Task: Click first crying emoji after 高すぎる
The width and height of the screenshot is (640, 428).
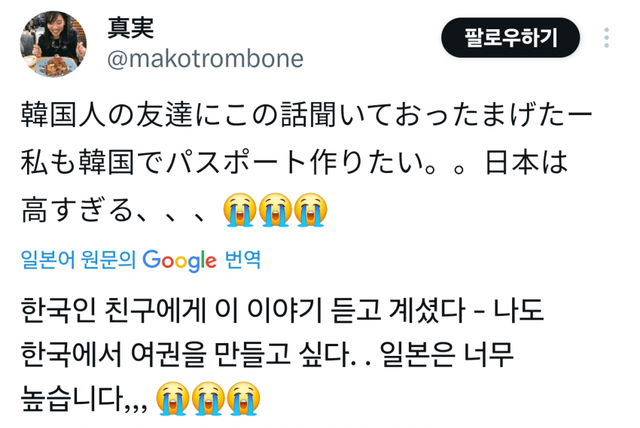Action: (240, 210)
